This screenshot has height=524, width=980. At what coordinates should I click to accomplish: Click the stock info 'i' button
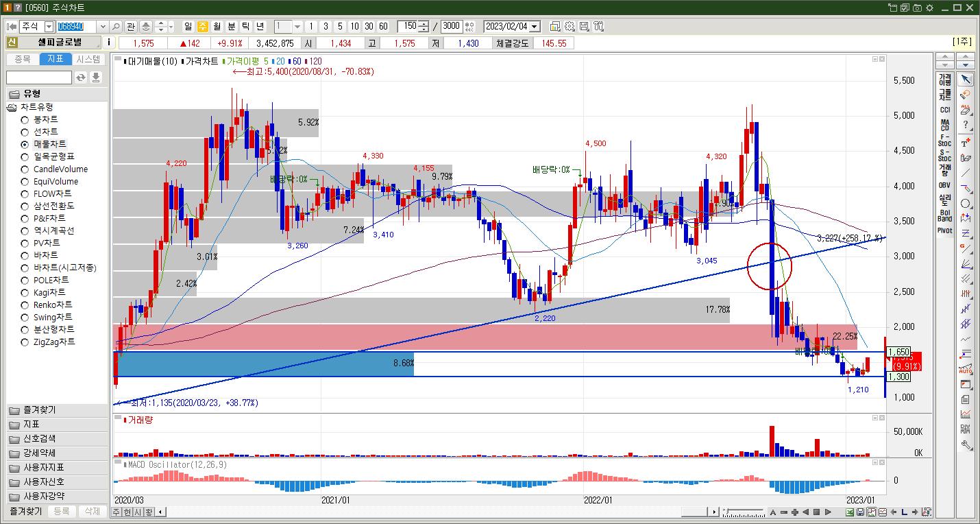tap(109, 43)
